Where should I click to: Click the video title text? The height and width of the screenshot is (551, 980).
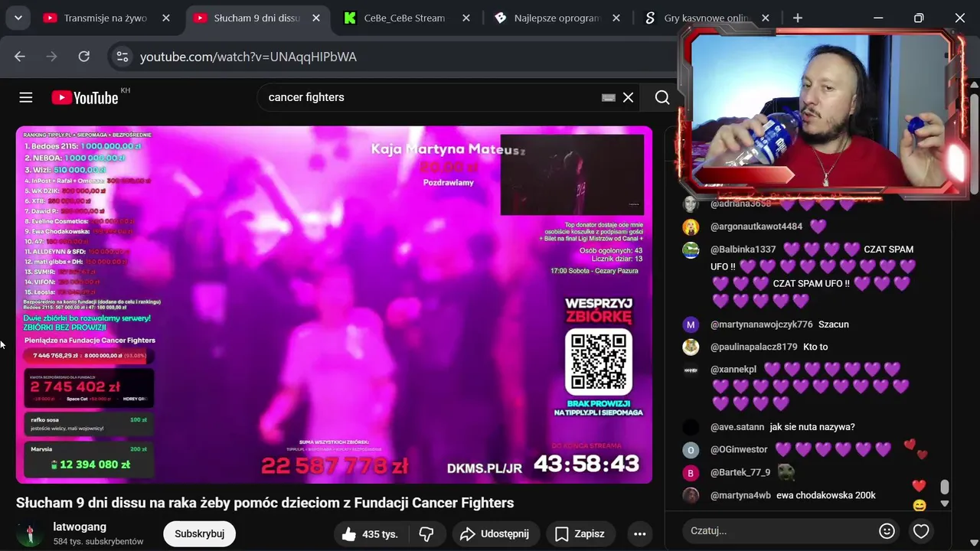(x=265, y=503)
